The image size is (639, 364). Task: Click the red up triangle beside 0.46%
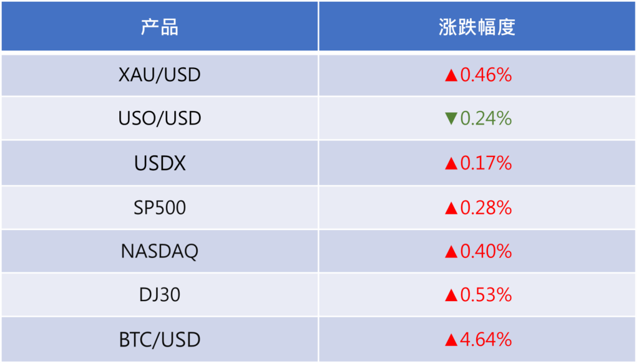[x=451, y=76]
